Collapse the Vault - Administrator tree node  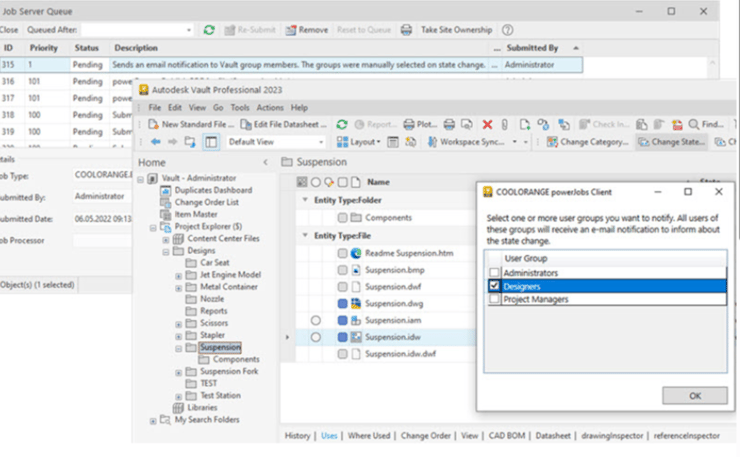[141, 179]
